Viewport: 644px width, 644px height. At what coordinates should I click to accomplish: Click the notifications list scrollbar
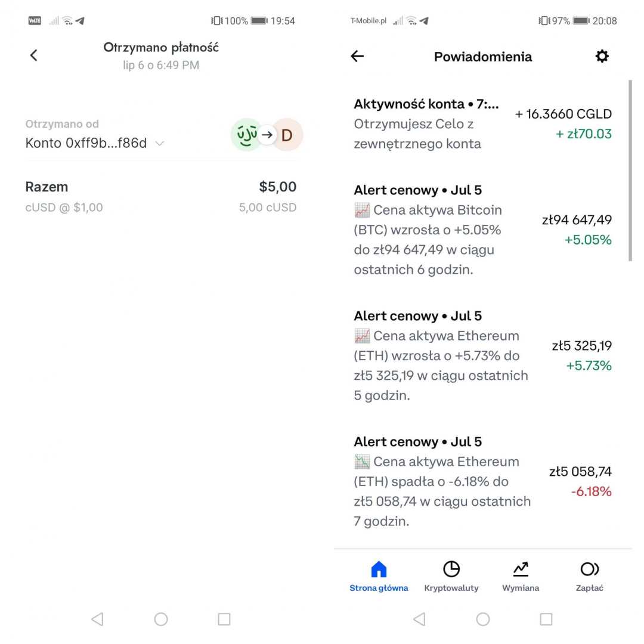tap(630, 171)
